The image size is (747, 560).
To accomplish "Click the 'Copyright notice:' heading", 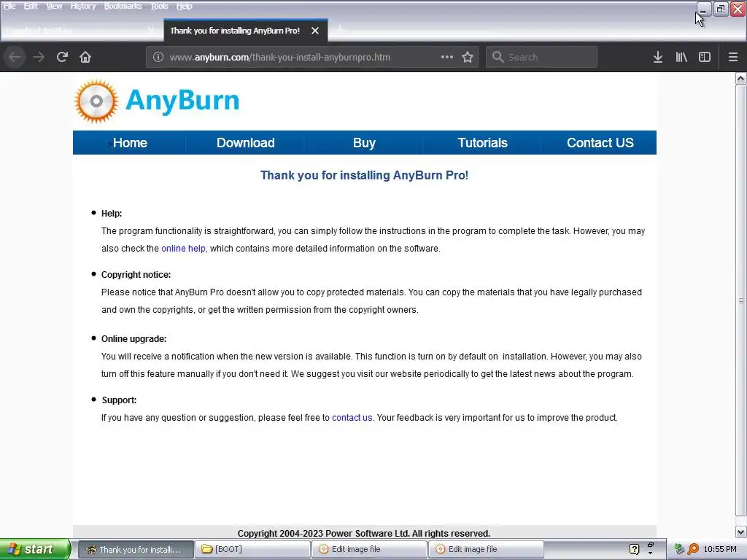I will 136,275.
